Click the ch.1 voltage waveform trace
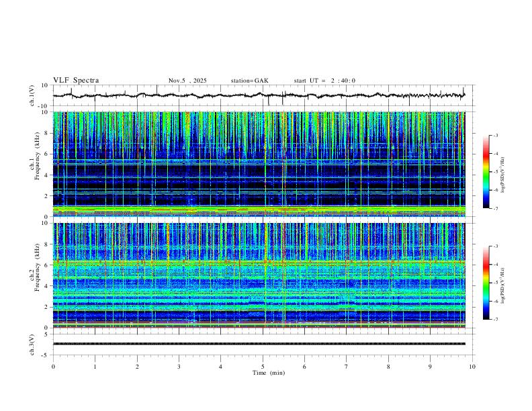The width and height of the screenshot is (532, 411). (x=259, y=95)
